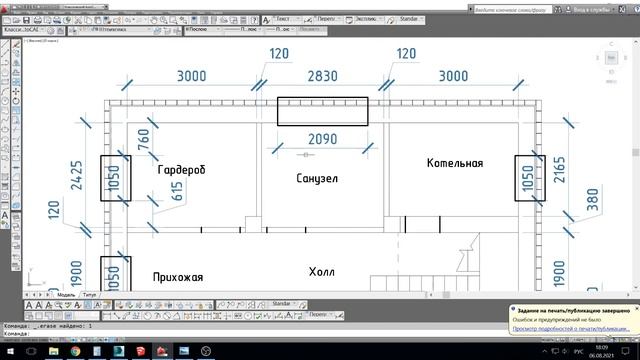Open the Текст style dropdown
This screenshot has width=640, height=360.
[x=287, y=20]
